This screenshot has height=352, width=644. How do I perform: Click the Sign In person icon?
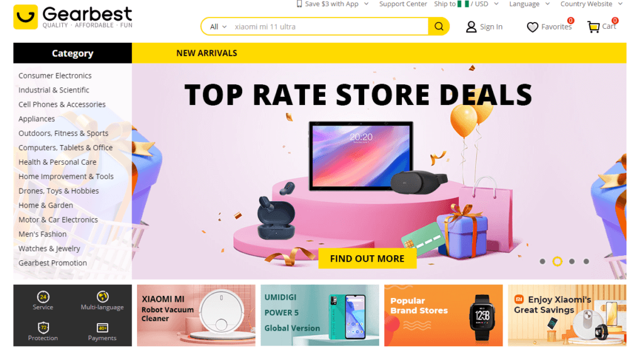click(471, 27)
